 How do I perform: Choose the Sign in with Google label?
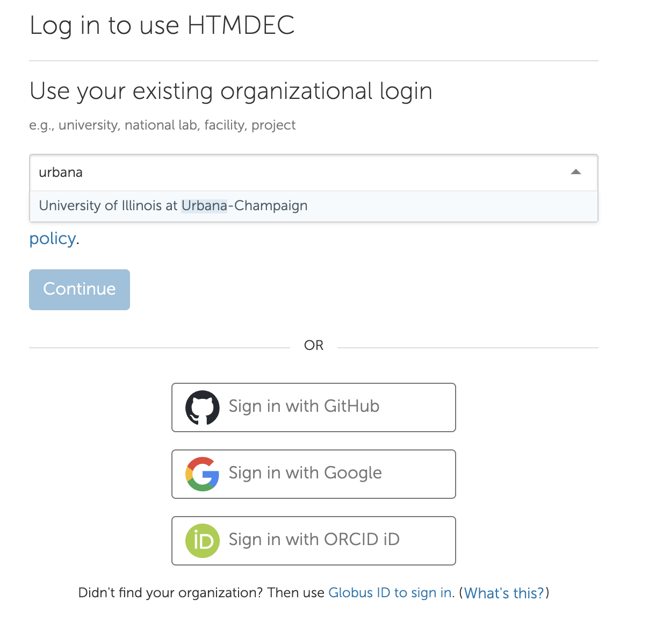point(305,473)
